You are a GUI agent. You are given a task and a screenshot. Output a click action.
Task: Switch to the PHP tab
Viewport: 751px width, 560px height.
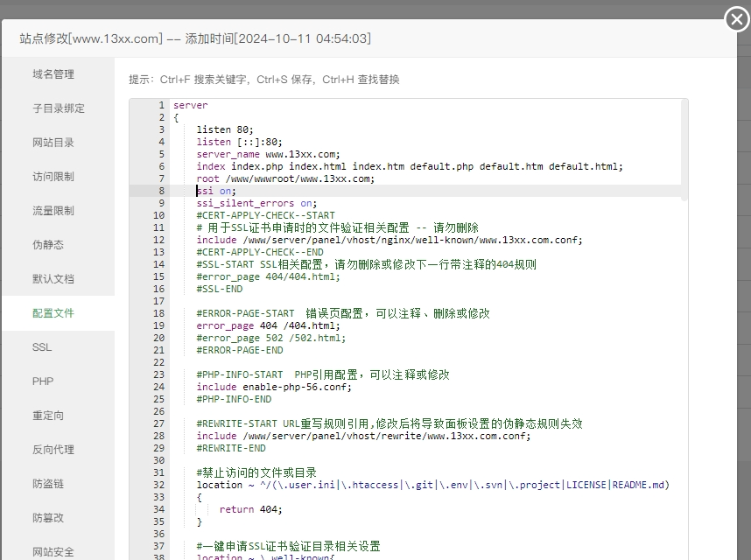tap(43, 381)
